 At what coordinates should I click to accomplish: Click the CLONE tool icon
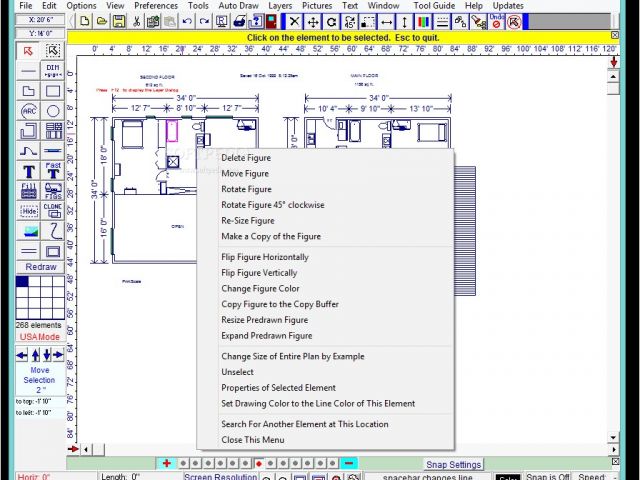tap(53, 210)
